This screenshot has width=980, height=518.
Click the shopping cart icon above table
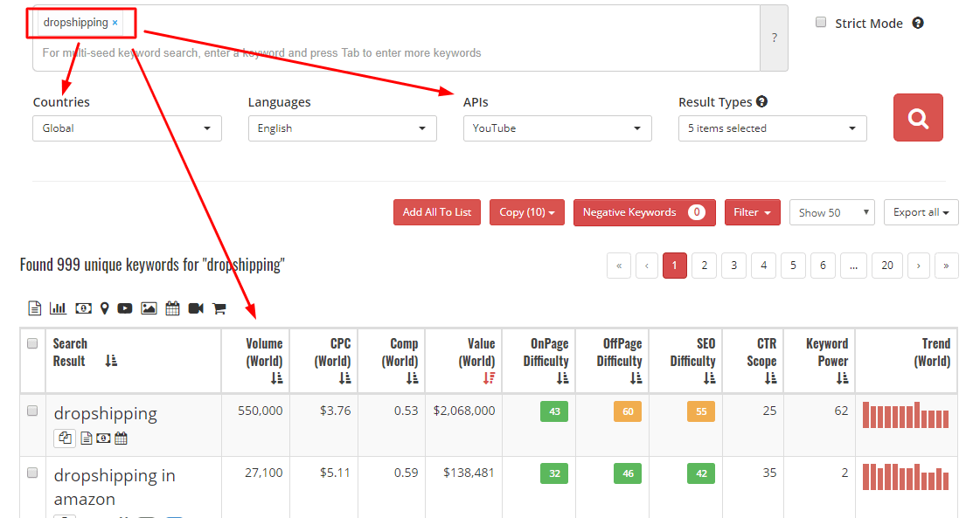[x=219, y=308]
